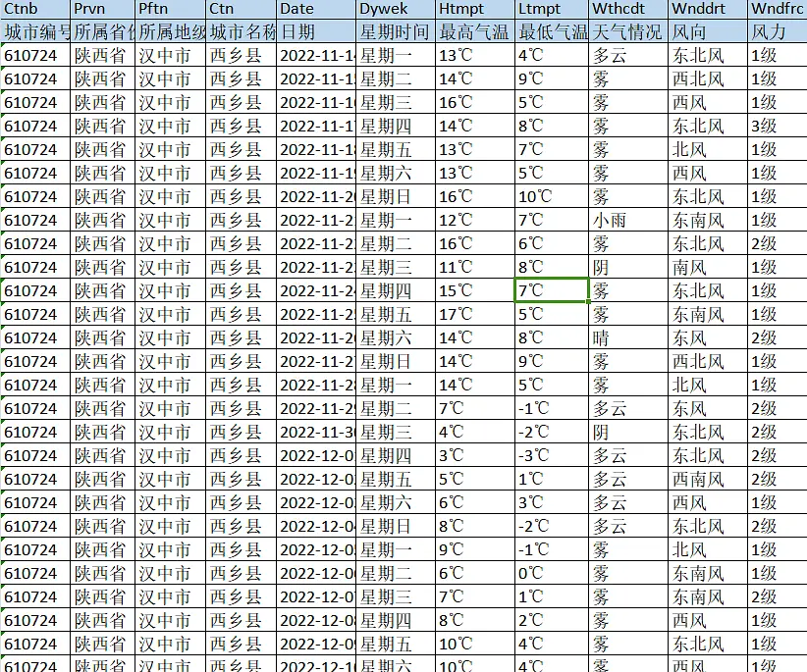Image resolution: width=807 pixels, height=672 pixels.
Task: Select the 风力 label cell
Action: click(778, 31)
